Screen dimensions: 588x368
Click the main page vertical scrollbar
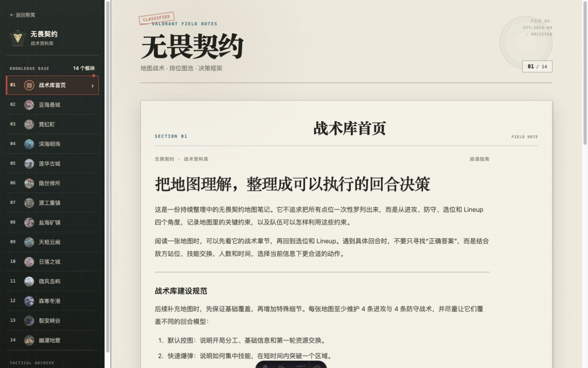coord(585,73)
